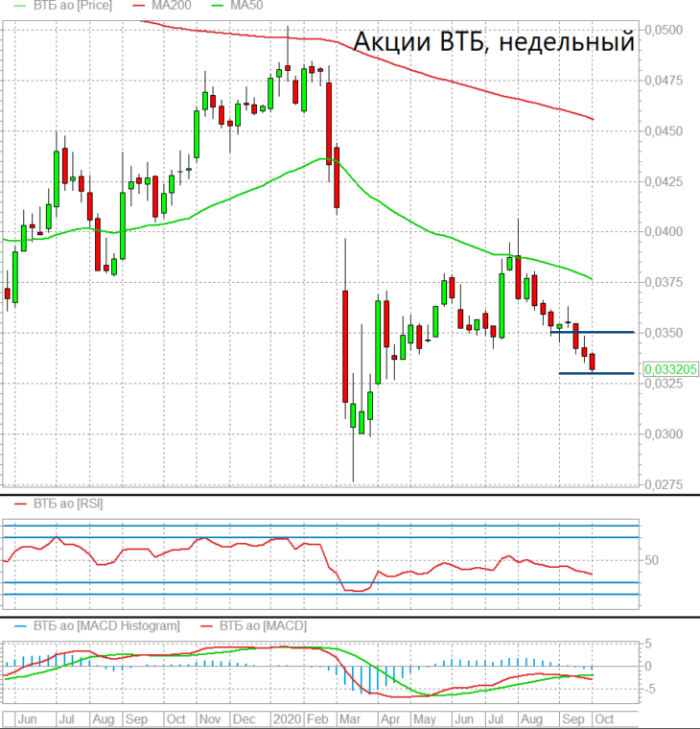Click the MA50 legend label
The image size is (700, 729).
246,6
